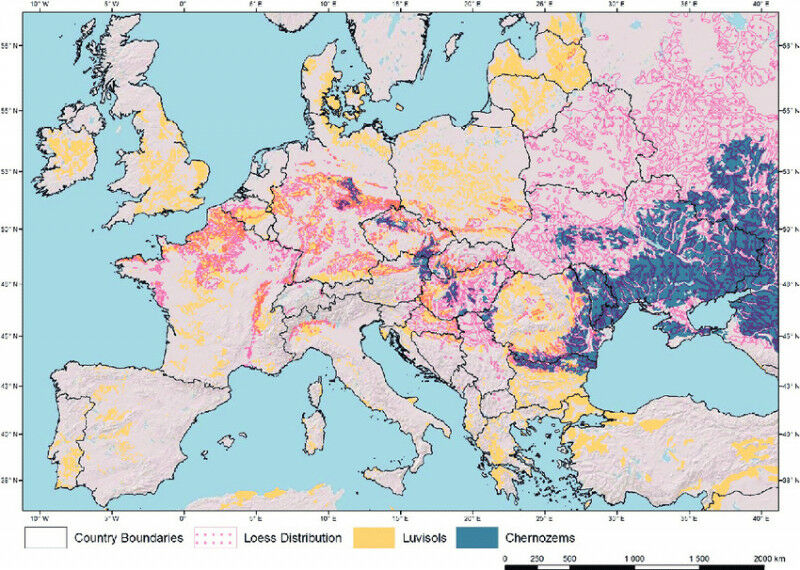
Task: Click the 0° longitude label on bottom axis
Action: 182,518
